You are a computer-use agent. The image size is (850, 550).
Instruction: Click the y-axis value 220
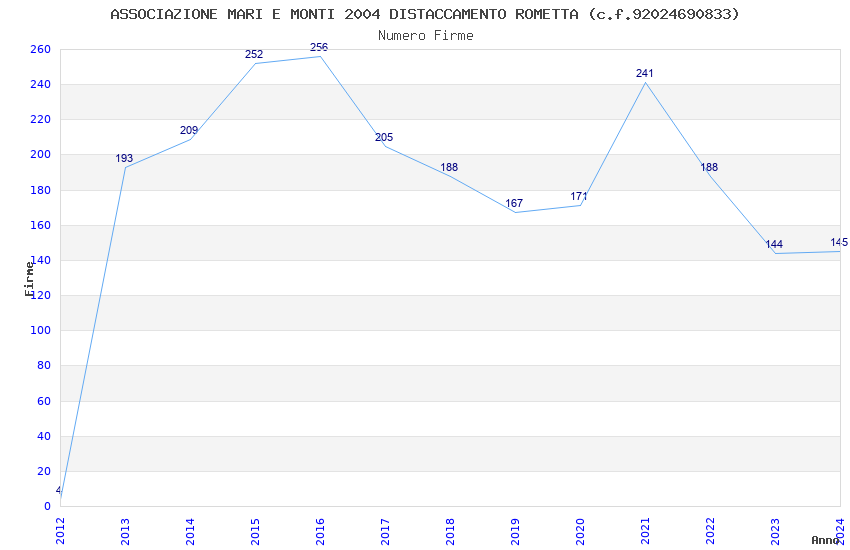click(41, 119)
